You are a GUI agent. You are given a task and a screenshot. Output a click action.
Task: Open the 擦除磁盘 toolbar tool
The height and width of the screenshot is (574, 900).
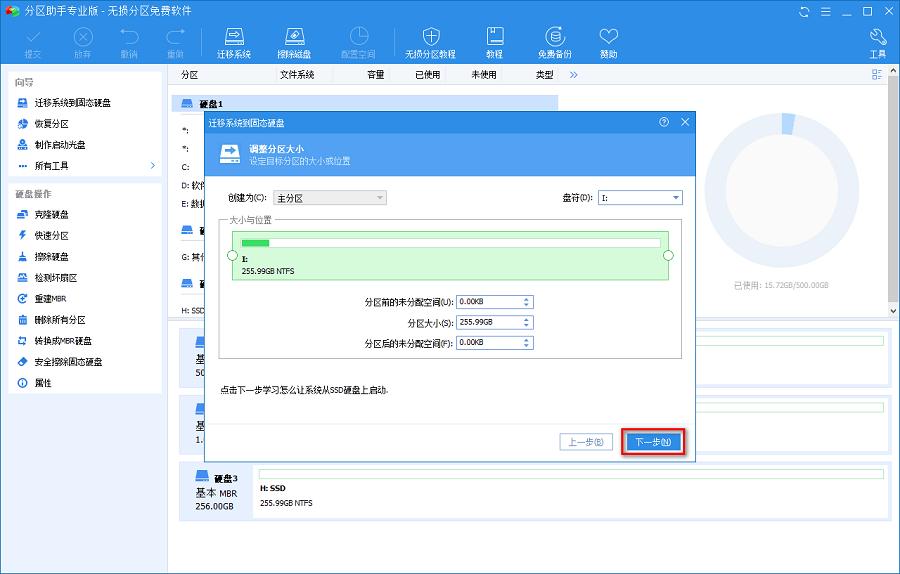coord(294,43)
